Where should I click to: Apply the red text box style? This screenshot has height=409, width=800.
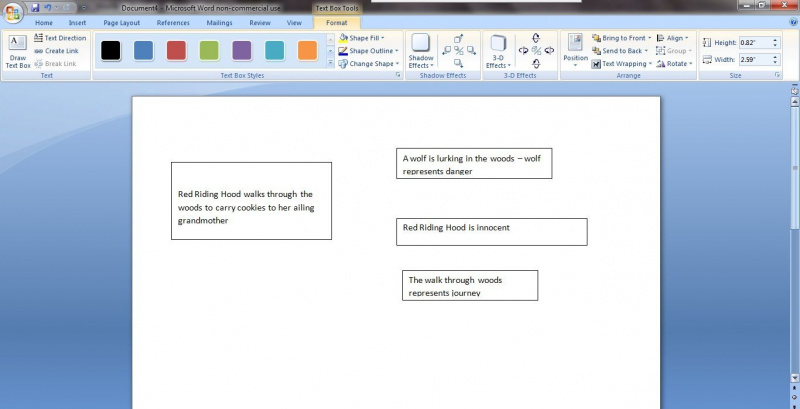tap(176, 50)
